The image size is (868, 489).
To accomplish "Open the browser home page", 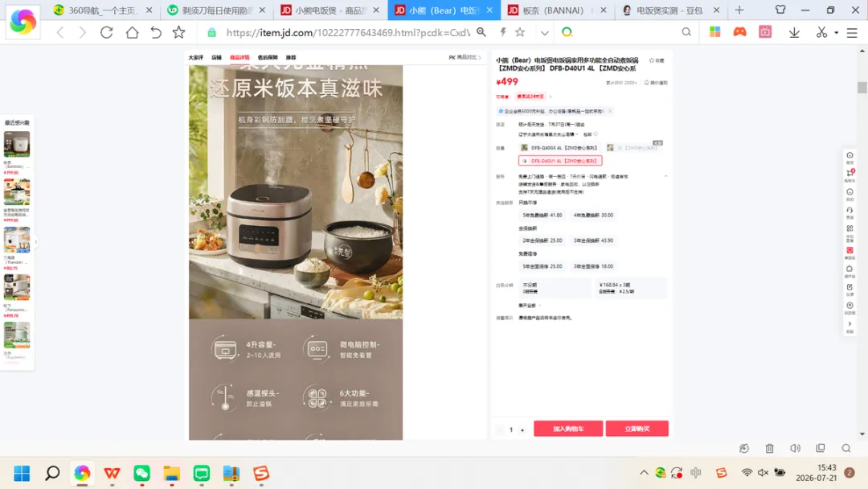I will point(132,33).
